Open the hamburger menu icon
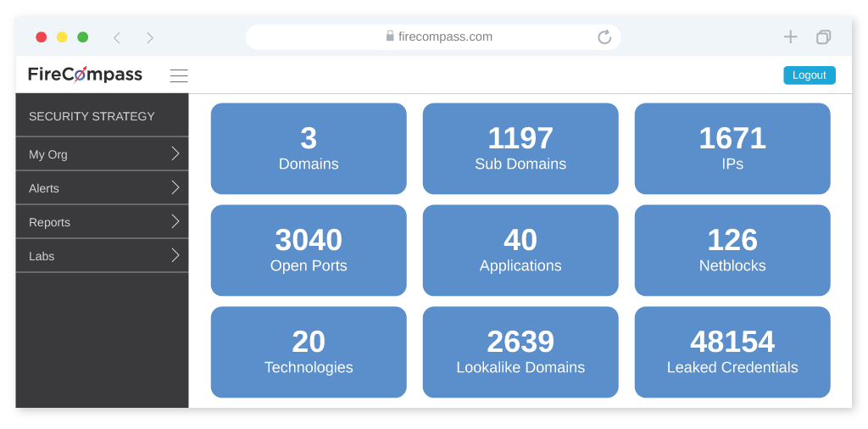 click(x=179, y=75)
